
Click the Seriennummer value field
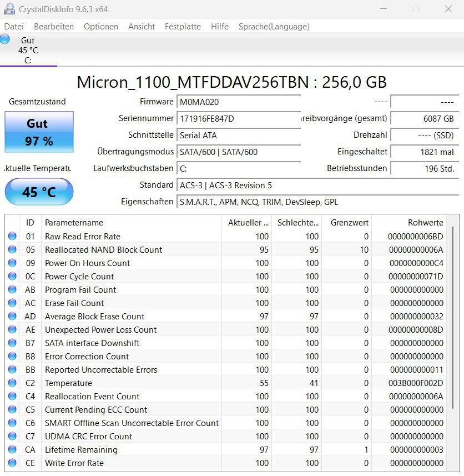[239, 119]
